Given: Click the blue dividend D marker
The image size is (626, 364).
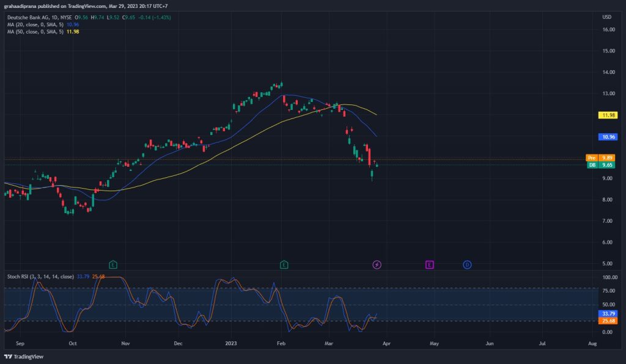Looking at the screenshot, I should click(467, 264).
